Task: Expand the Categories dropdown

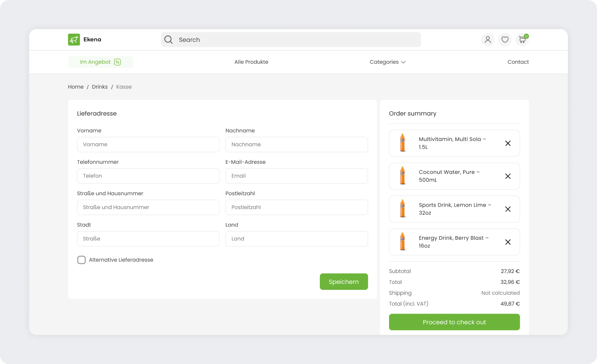Action: point(387,62)
